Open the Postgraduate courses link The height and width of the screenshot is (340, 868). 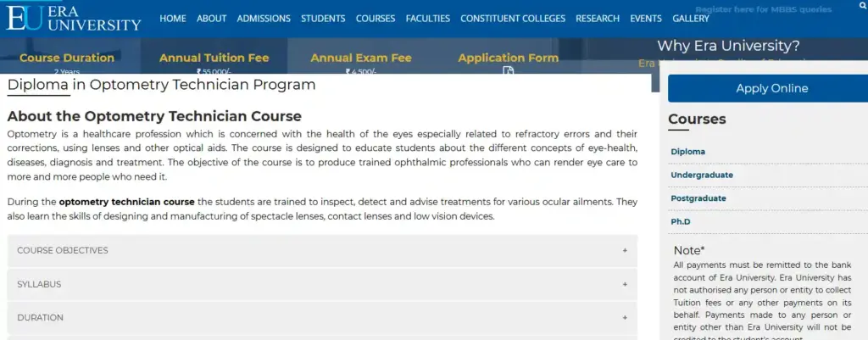698,198
